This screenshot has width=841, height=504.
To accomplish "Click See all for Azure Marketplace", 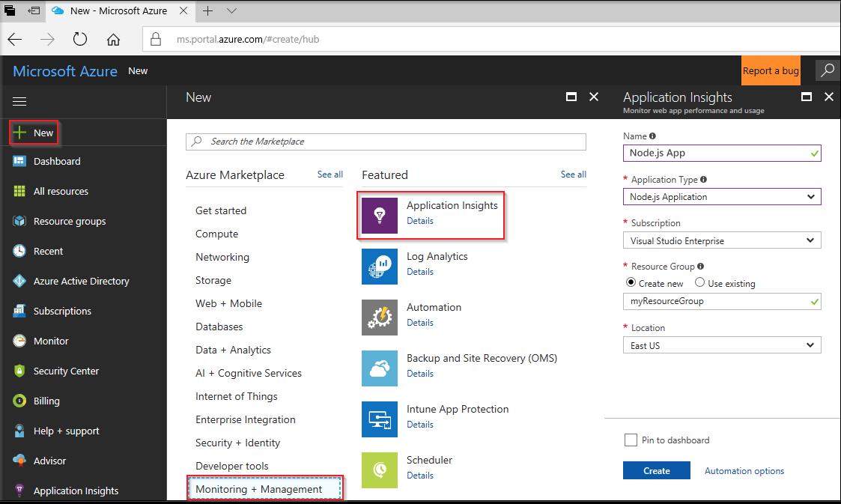I will pyautogui.click(x=330, y=174).
